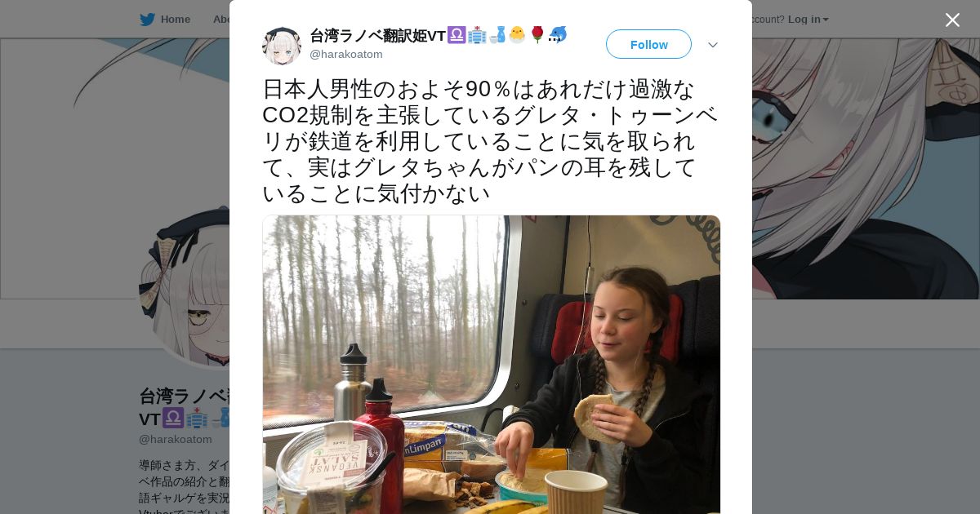Open the tweet author's avatar in modal
Screen dimensions: 980x514
tap(282, 46)
